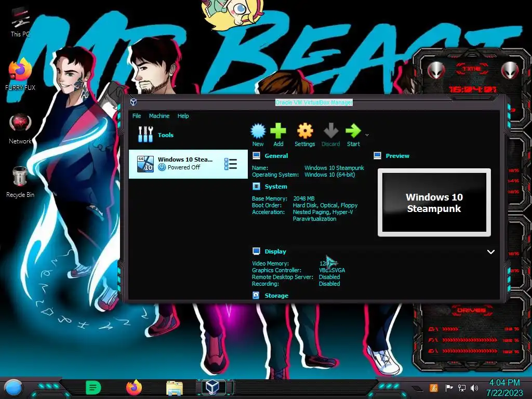
Task: Click the Remote Desktop Server 'Disabled' value
Action: click(x=329, y=277)
